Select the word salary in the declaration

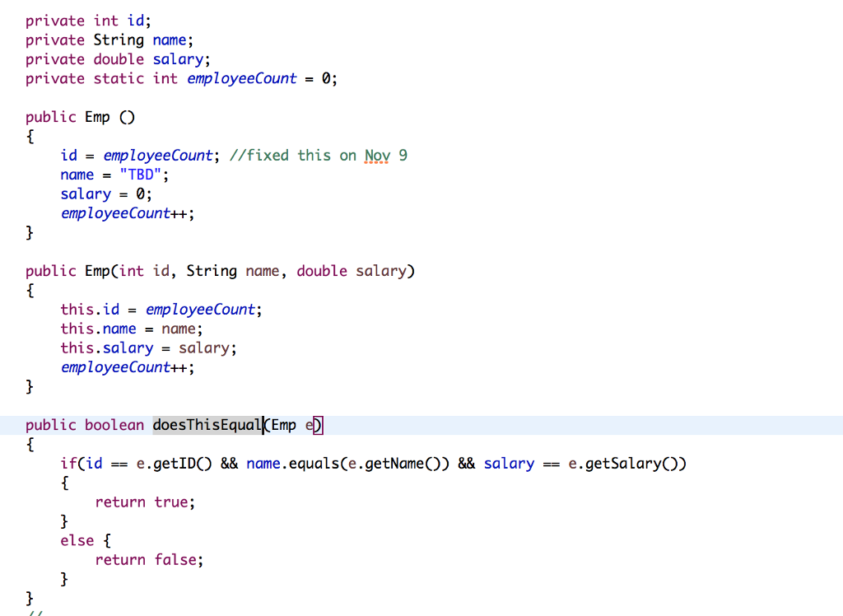pos(177,58)
